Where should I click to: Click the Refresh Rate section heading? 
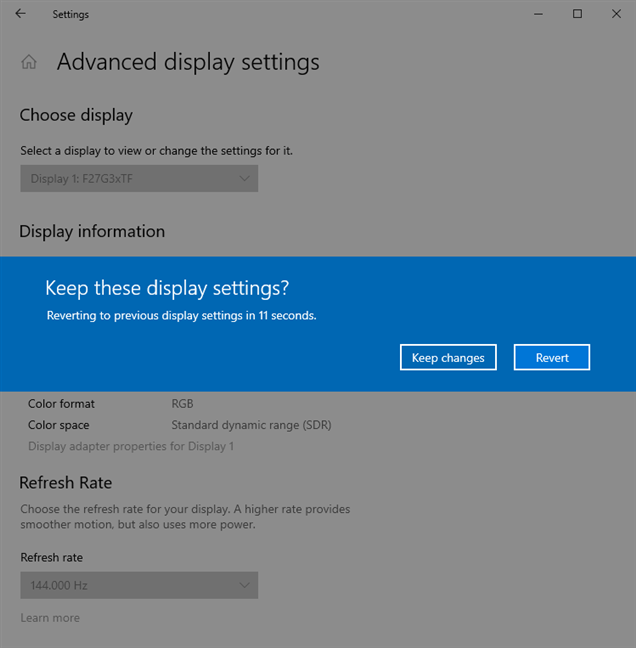click(x=66, y=483)
